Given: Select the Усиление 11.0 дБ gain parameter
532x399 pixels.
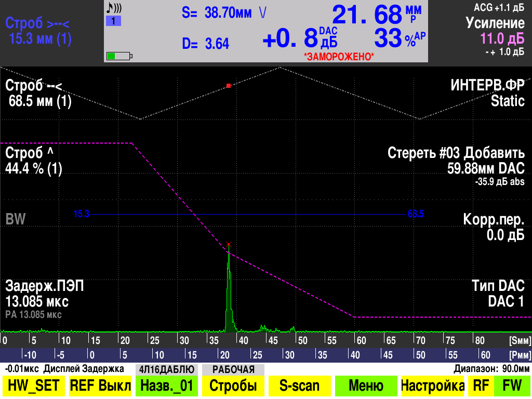Looking at the screenshot, I should pyautogui.click(x=495, y=31).
